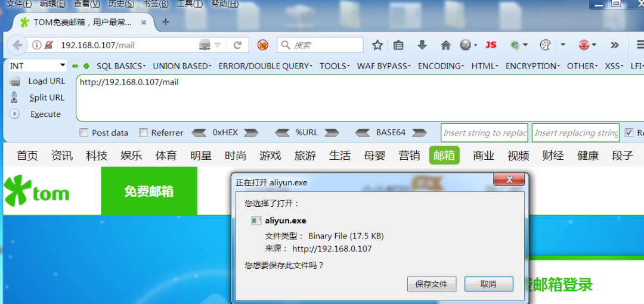Expand UNION BASED menu

pos(182,66)
